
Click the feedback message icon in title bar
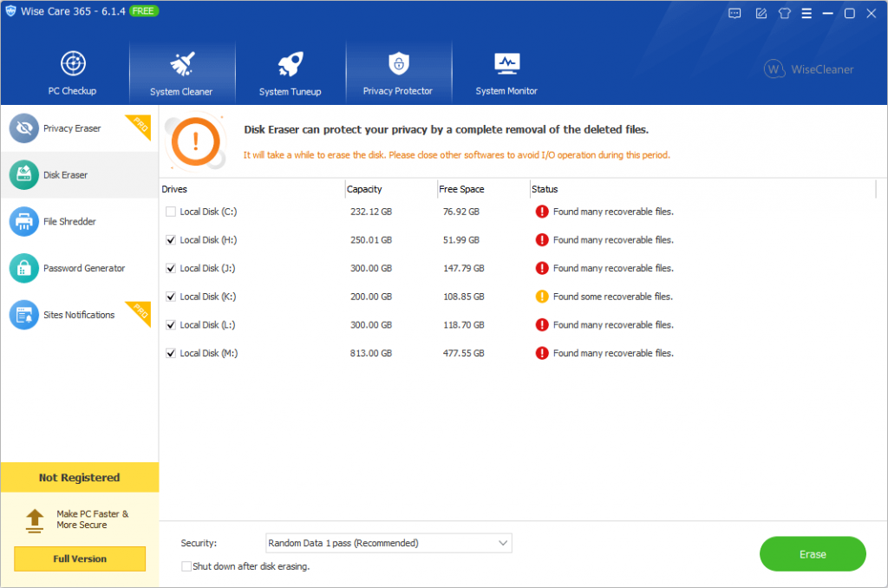735,13
